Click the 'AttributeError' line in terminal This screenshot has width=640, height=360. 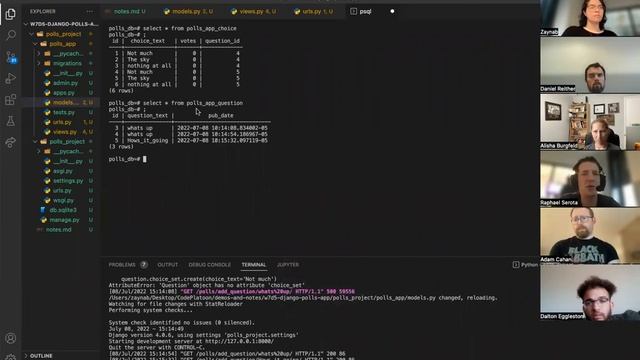(x=207, y=285)
